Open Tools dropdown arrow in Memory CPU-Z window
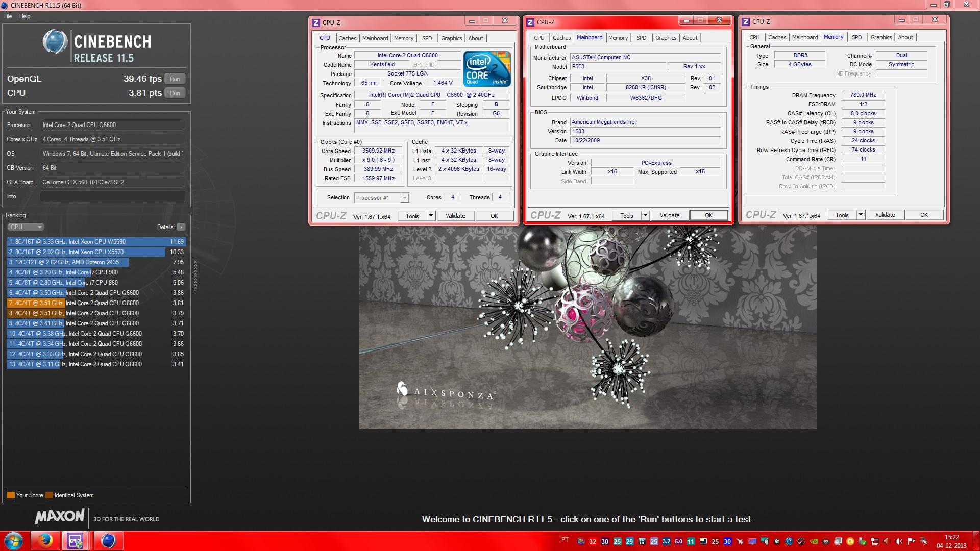Image resolution: width=980 pixels, height=551 pixels. coord(861,215)
